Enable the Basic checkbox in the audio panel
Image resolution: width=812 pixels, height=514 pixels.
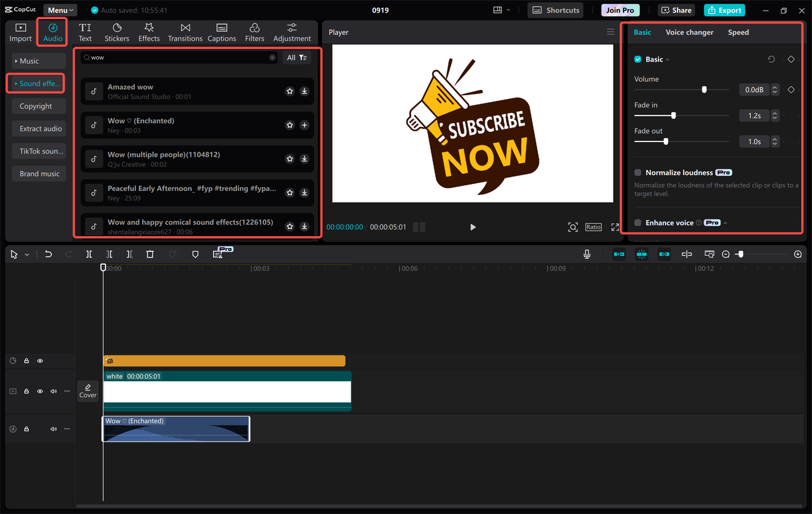(x=638, y=59)
